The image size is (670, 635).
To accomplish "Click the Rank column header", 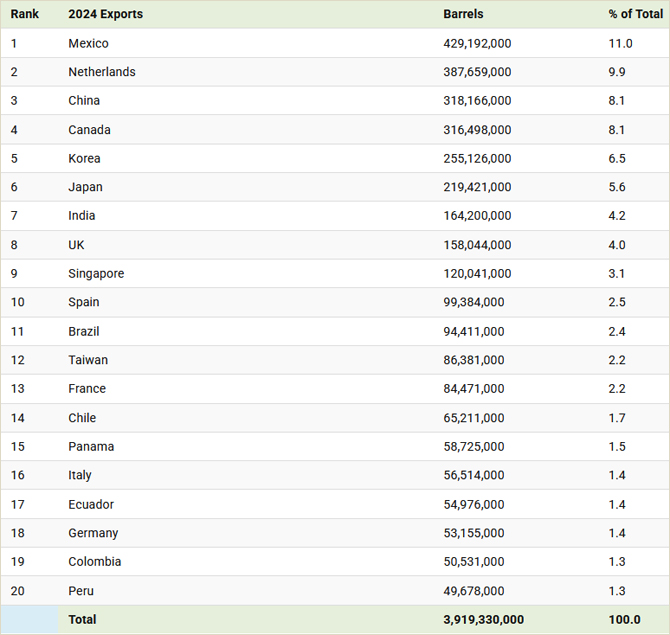I will [x=24, y=14].
